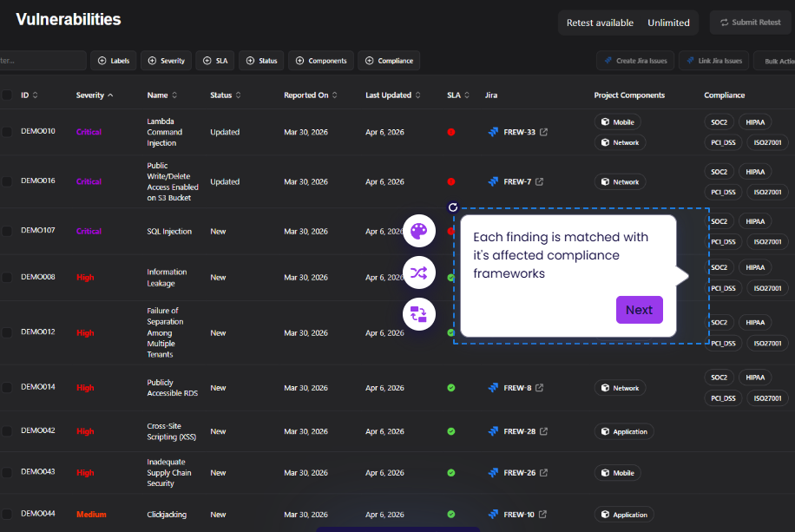Click the shuffle arrows icon button
This screenshot has height=532, width=795.
(x=419, y=273)
